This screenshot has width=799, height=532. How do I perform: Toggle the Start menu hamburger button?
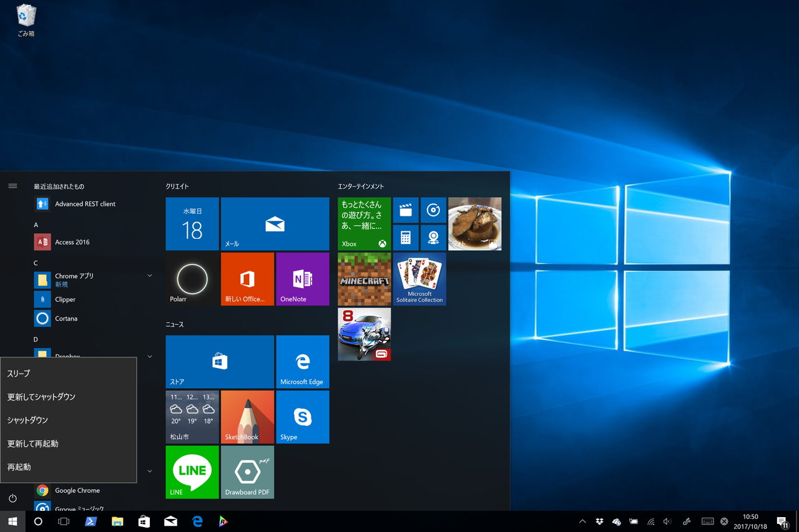pyautogui.click(x=12, y=186)
